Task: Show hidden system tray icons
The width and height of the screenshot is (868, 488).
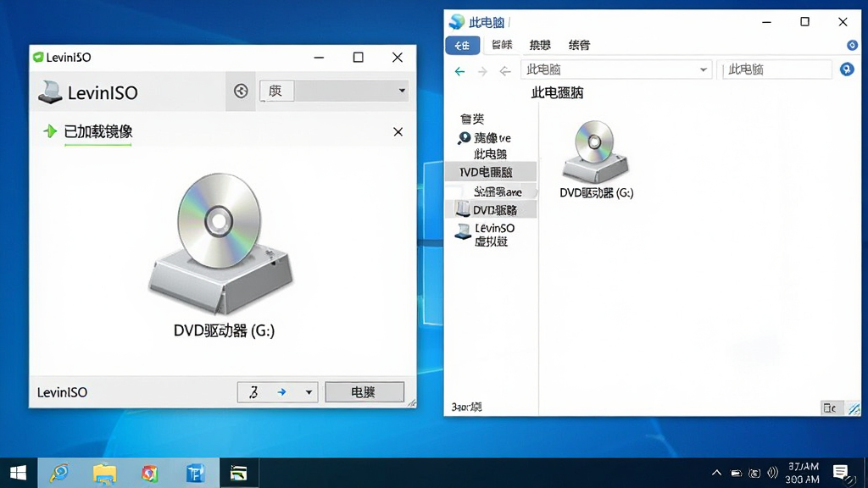Action: pos(716,473)
